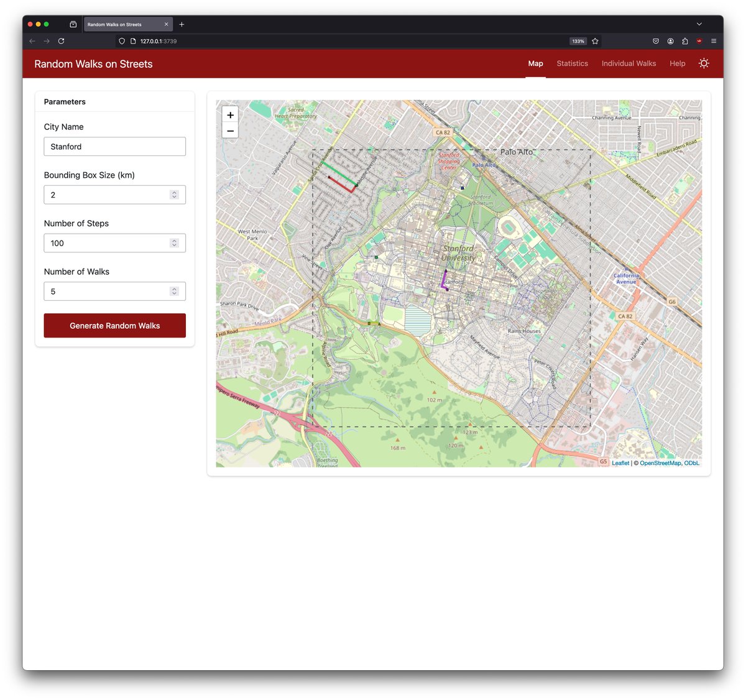Click the Palo Alto map label
This screenshot has width=746, height=700.
pyautogui.click(x=517, y=152)
